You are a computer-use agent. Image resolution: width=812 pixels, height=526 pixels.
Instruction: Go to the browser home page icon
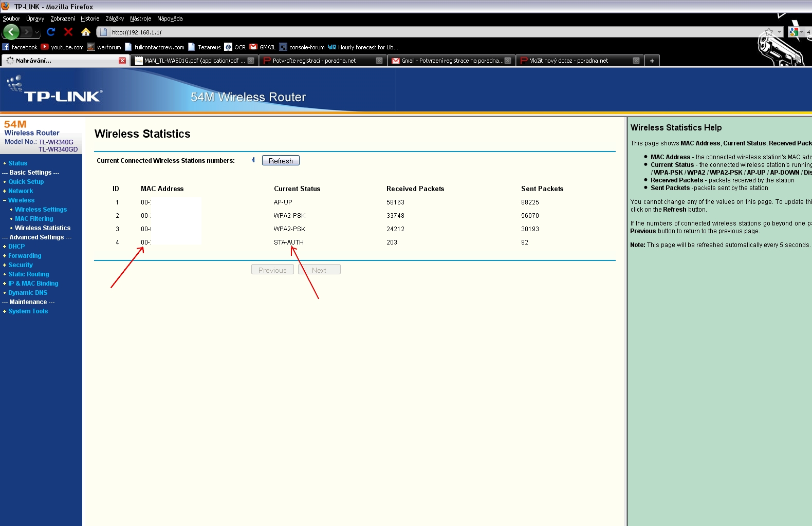click(86, 32)
